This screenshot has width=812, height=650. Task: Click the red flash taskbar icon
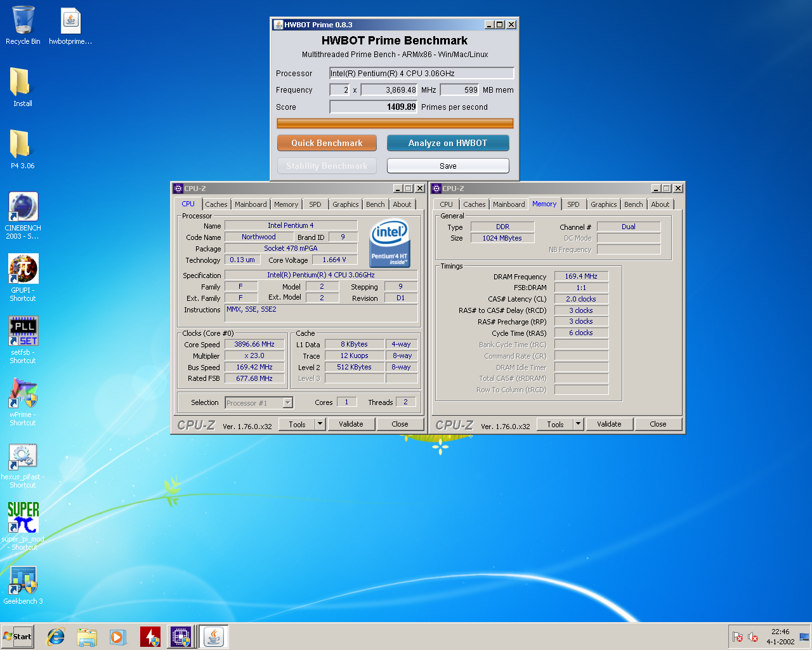(x=150, y=637)
